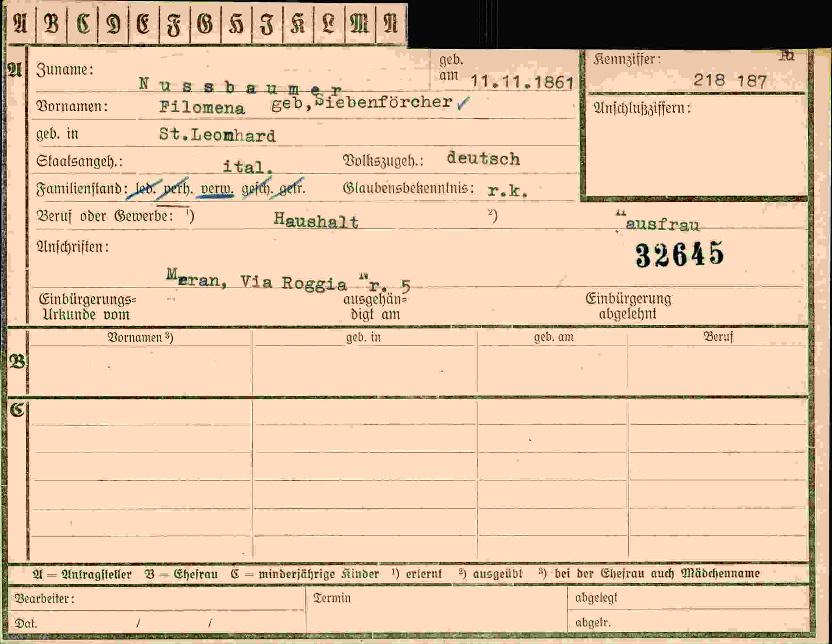The width and height of the screenshot is (832, 644).
Task: Select the Fraktur letter D index tab
Action: 113,24
